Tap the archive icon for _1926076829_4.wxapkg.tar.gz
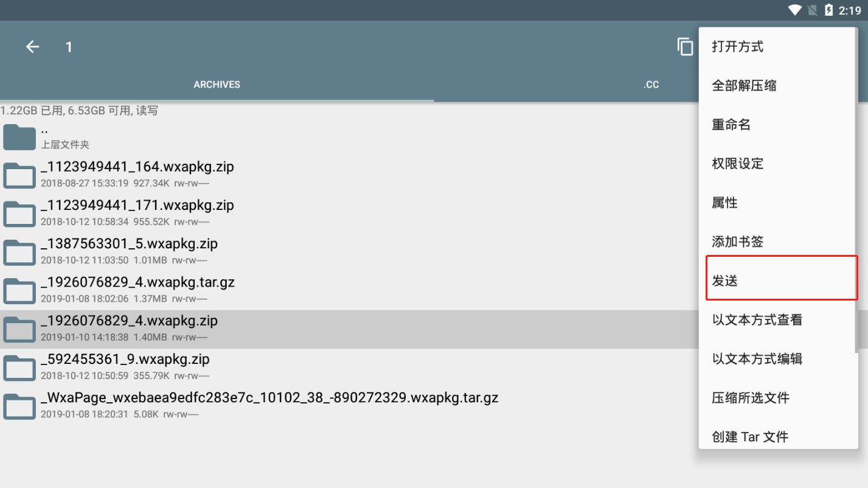The image size is (868, 488). 19,291
